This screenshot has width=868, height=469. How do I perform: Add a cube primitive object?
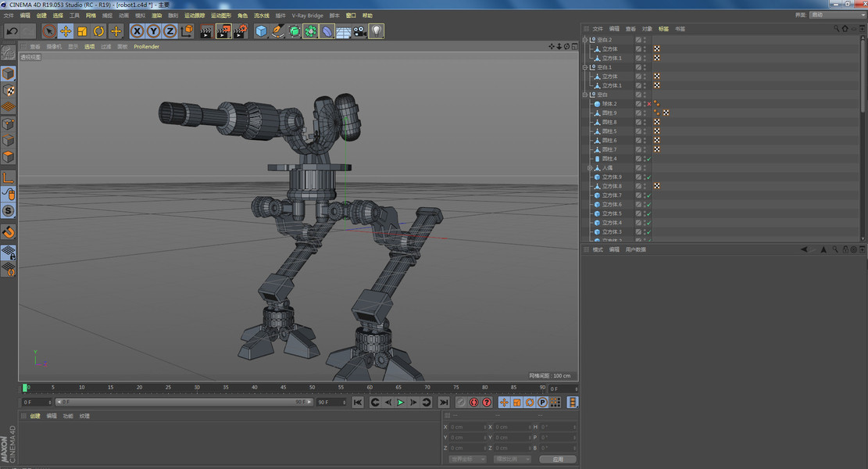(261, 31)
